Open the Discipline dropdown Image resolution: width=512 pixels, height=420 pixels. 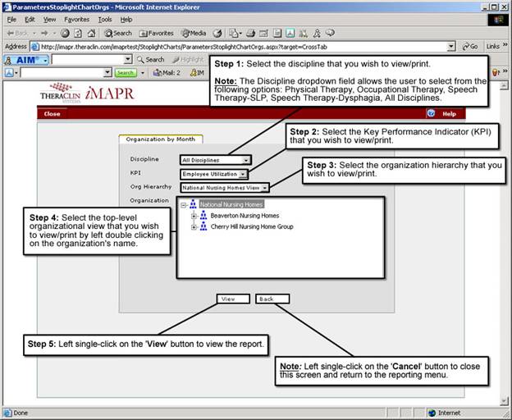point(247,159)
